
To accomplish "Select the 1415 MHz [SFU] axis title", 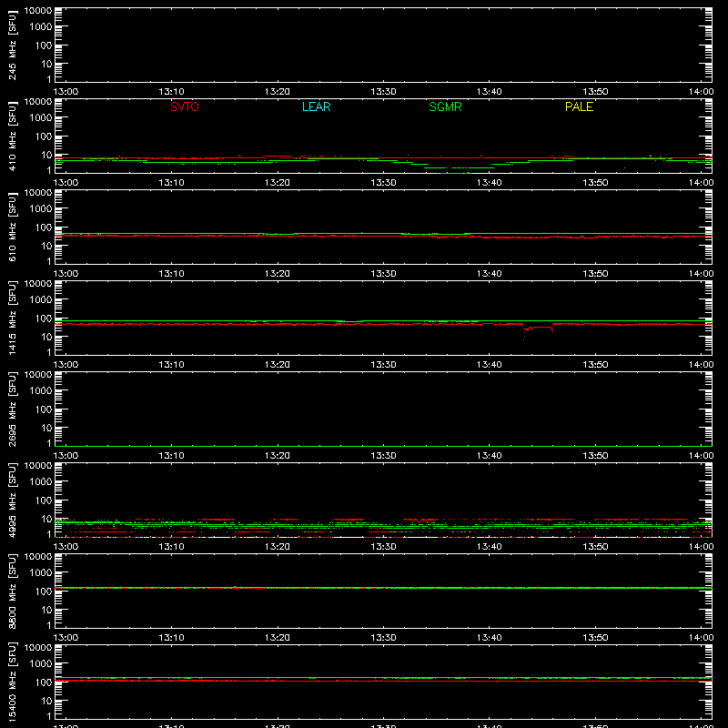I will point(12,318).
